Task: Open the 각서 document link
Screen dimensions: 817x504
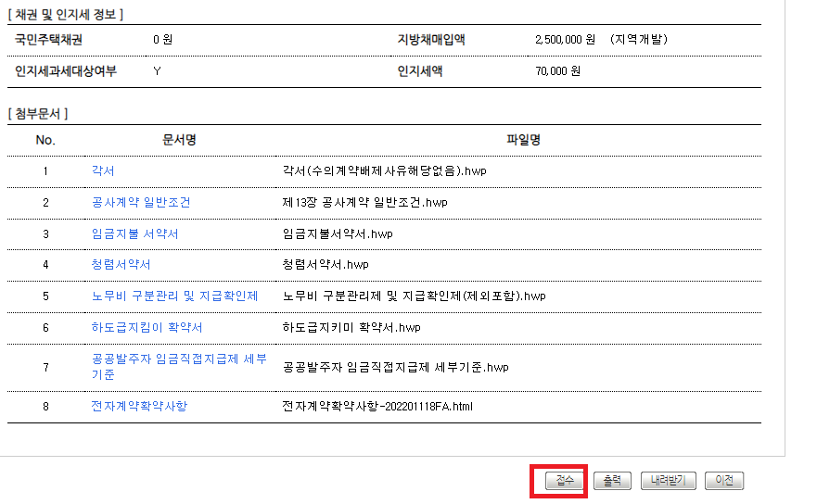Action: click(103, 170)
